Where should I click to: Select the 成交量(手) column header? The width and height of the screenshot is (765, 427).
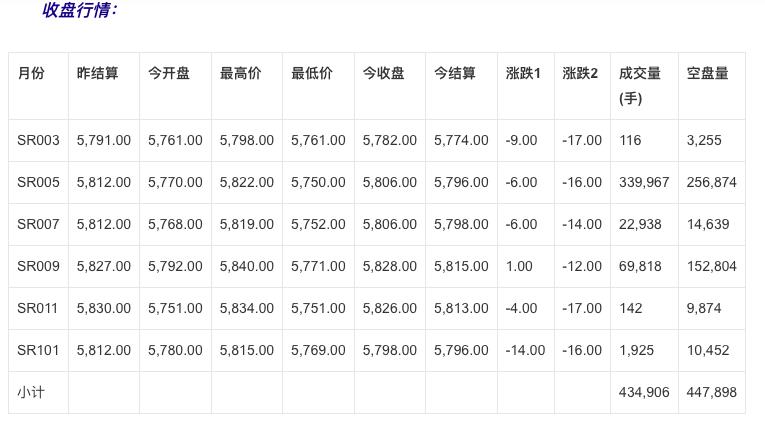pos(640,86)
